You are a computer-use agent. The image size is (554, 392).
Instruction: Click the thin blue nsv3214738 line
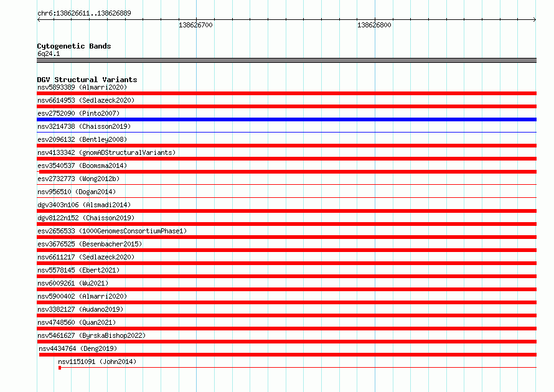286,133
